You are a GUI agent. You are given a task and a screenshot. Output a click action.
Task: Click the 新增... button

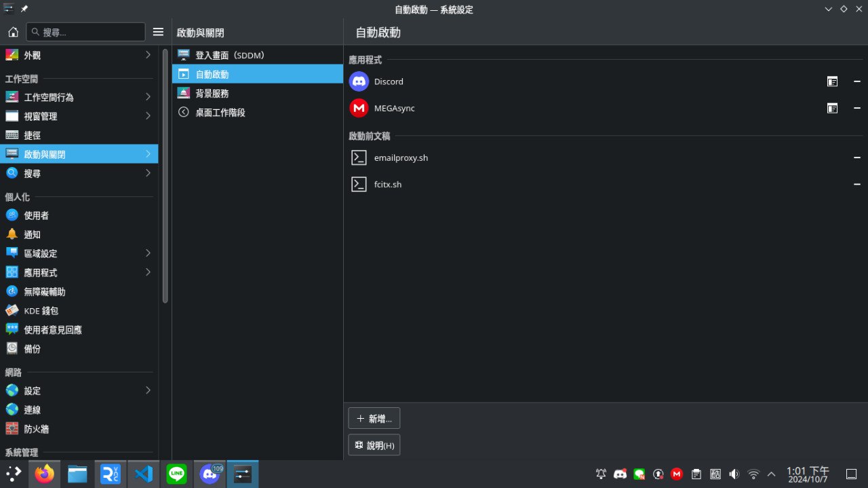click(374, 419)
